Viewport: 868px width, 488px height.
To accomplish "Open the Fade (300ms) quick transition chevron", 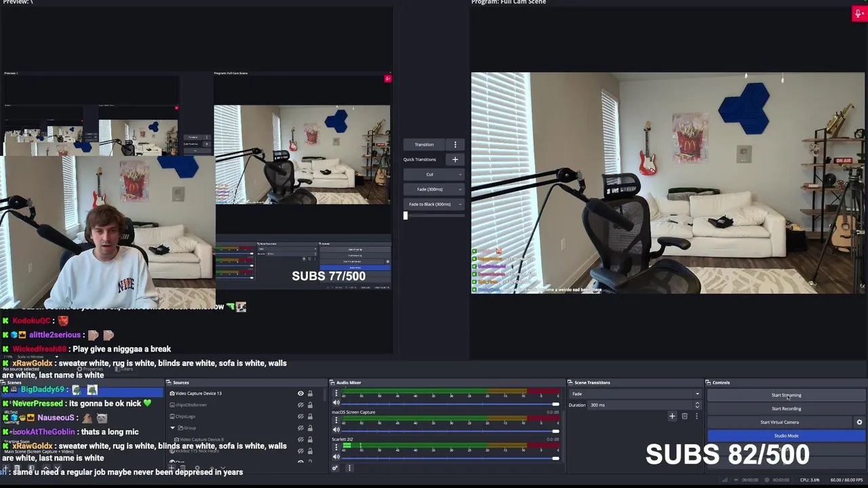I will [x=460, y=189].
